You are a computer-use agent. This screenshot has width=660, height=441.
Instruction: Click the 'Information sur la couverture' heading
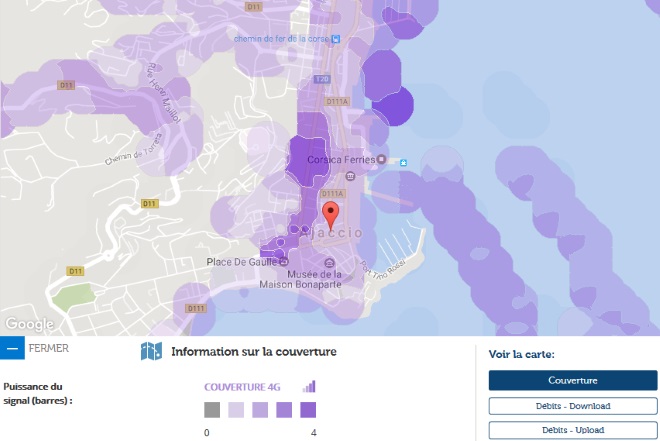pyautogui.click(x=254, y=351)
